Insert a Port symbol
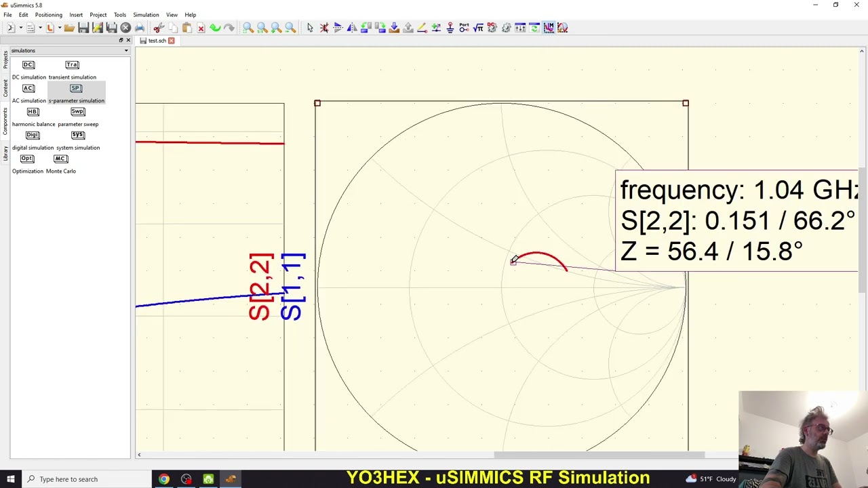Screen dimensions: 868x488 point(464,28)
